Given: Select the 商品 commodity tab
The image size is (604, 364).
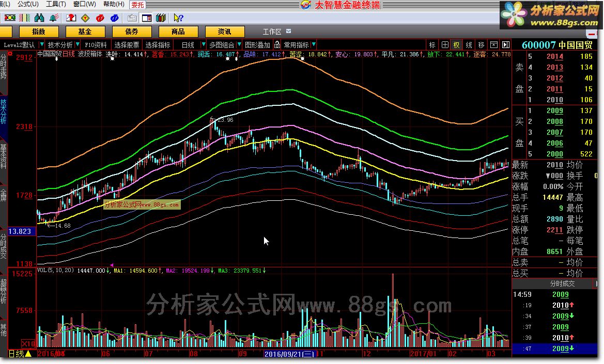Looking at the screenshot, I should pyautogui.click(x=178, y=31).
